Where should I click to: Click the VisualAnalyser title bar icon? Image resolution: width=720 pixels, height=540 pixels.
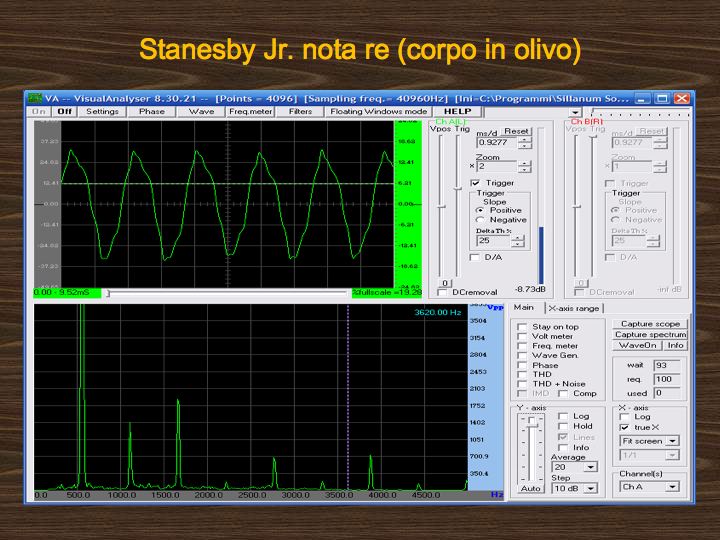point(35,98)
